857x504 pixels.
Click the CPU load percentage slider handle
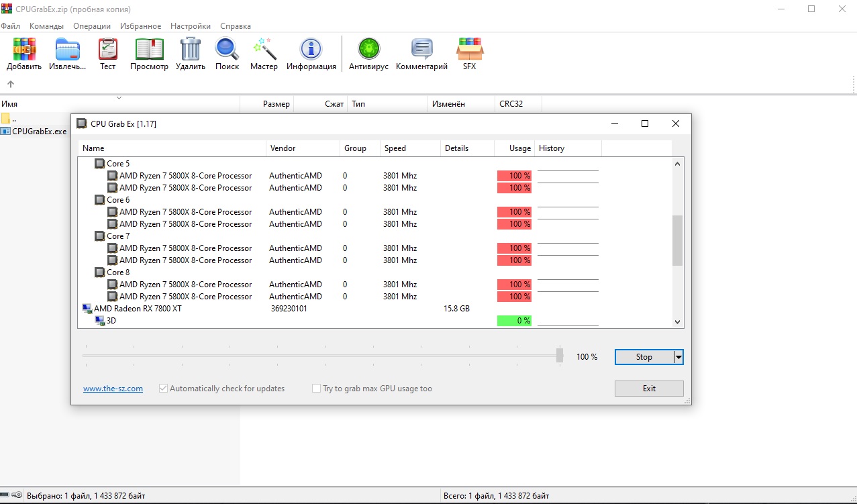(560, 356)
